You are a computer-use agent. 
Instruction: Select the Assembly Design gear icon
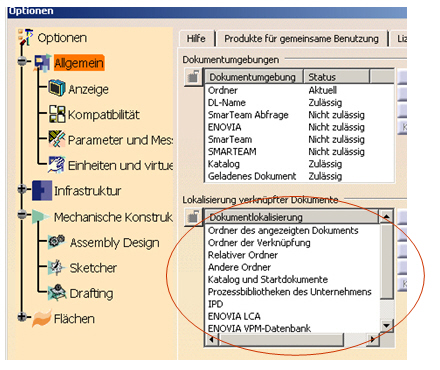pyautogui.click(x=57, y=241)
